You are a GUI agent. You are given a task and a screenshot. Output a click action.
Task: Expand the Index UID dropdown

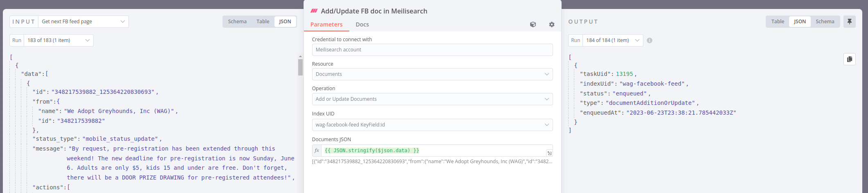pos(432,125)
